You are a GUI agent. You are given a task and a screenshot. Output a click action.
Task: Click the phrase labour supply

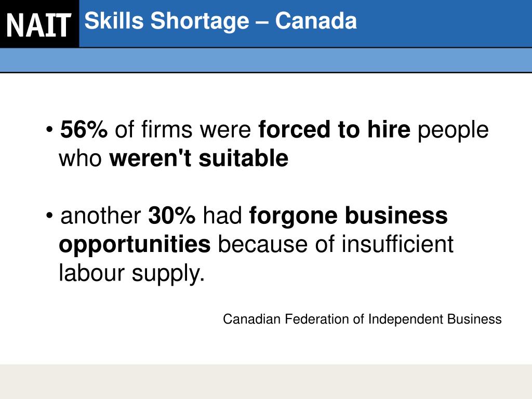131,273
